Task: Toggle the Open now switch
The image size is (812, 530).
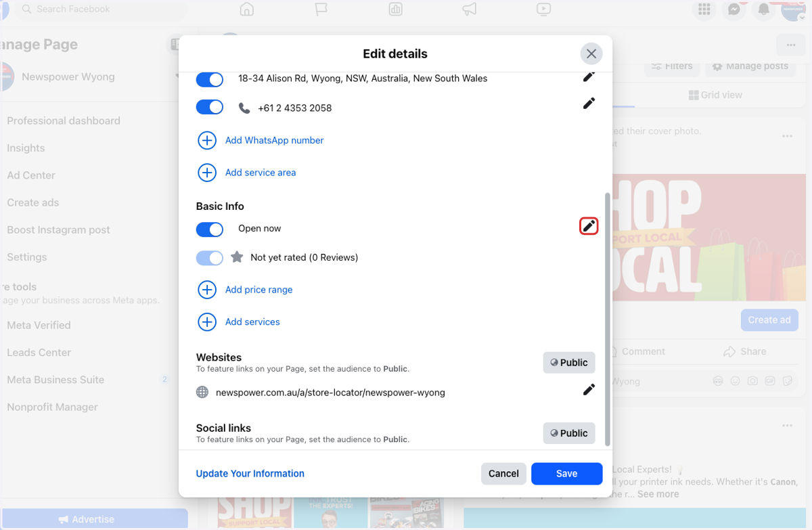Action: tap(210, 230)
